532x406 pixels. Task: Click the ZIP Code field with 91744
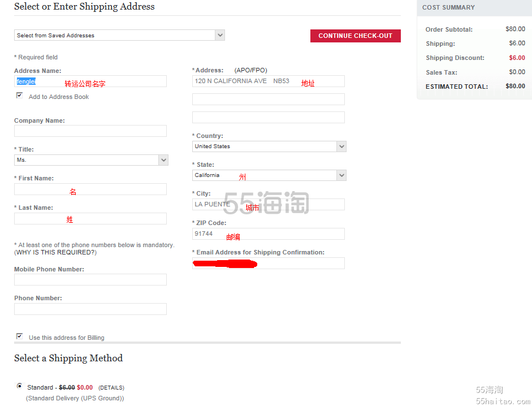[269, 234]
